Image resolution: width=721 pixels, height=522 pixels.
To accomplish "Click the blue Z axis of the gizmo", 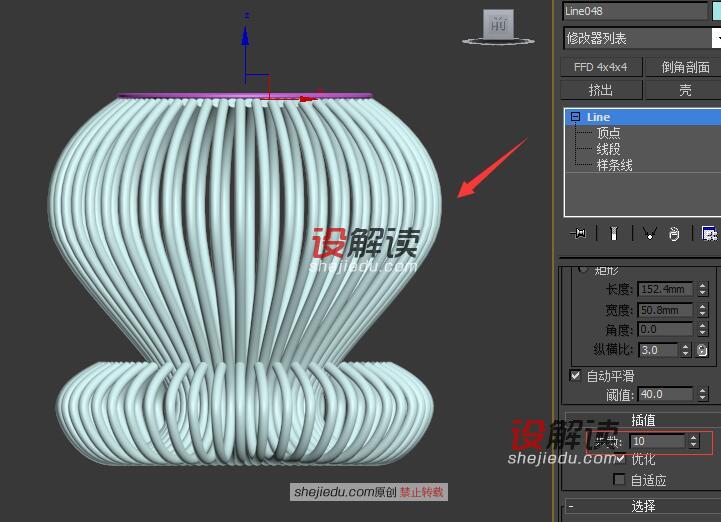I will [x=245, y=50].
